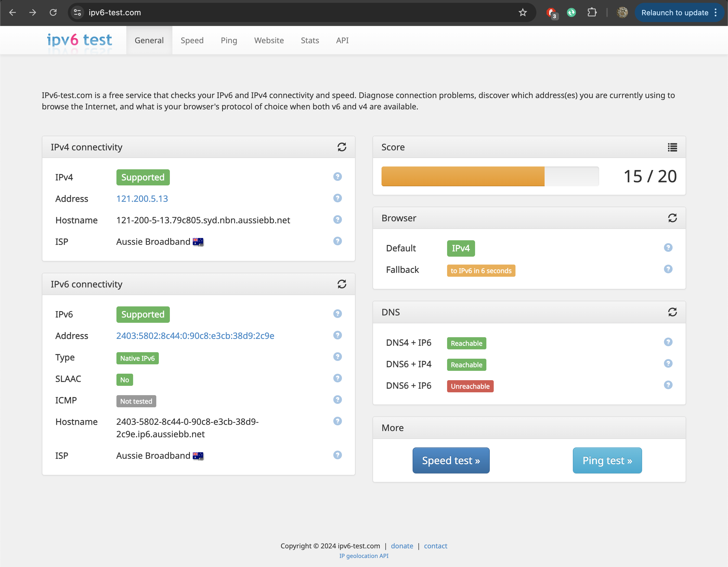728x567 pixels.
Task: Click the IPv4 connectivity refresh icon
Action: click(342, 146)
